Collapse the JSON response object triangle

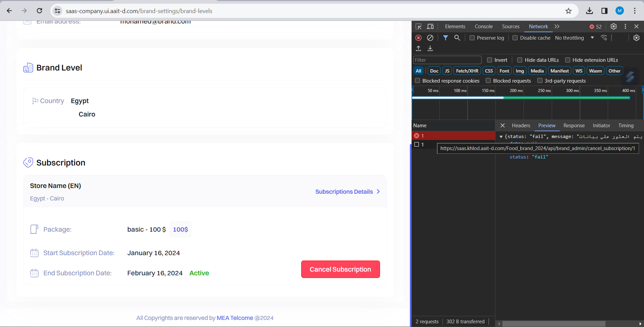click(x=501, y=137)
